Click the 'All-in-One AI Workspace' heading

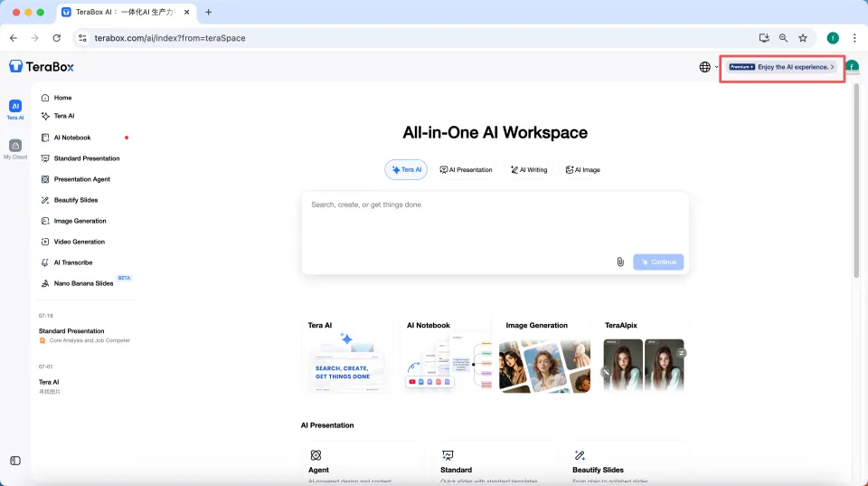(495, 132)
